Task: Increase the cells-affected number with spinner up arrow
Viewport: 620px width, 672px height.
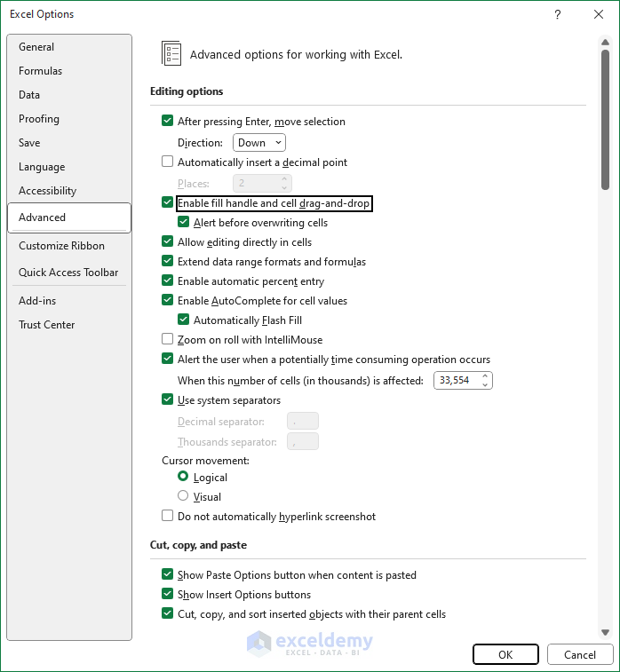Action: 485,376
